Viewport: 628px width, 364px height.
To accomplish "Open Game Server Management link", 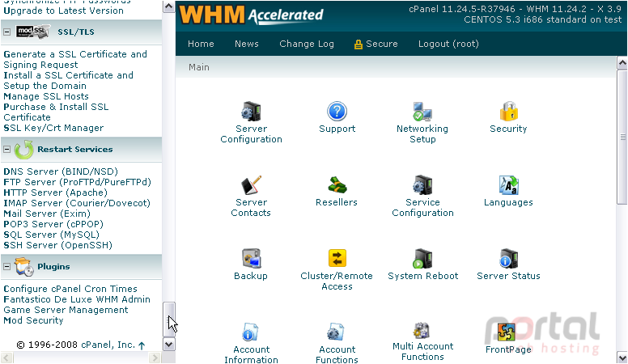I will (66, 310).
